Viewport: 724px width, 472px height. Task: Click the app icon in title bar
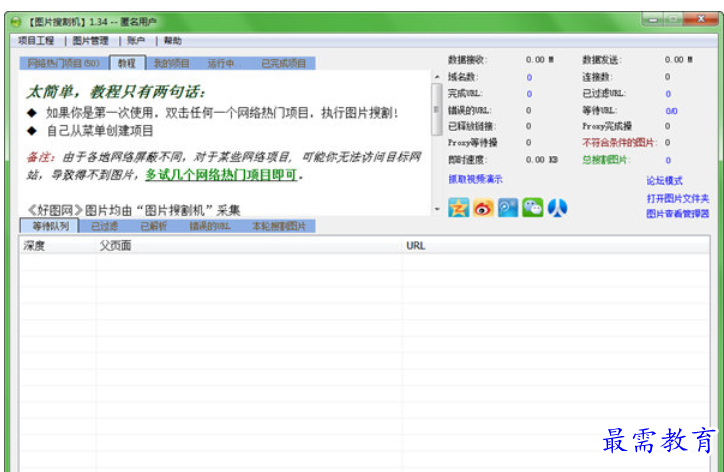click(x=16, y=21)
